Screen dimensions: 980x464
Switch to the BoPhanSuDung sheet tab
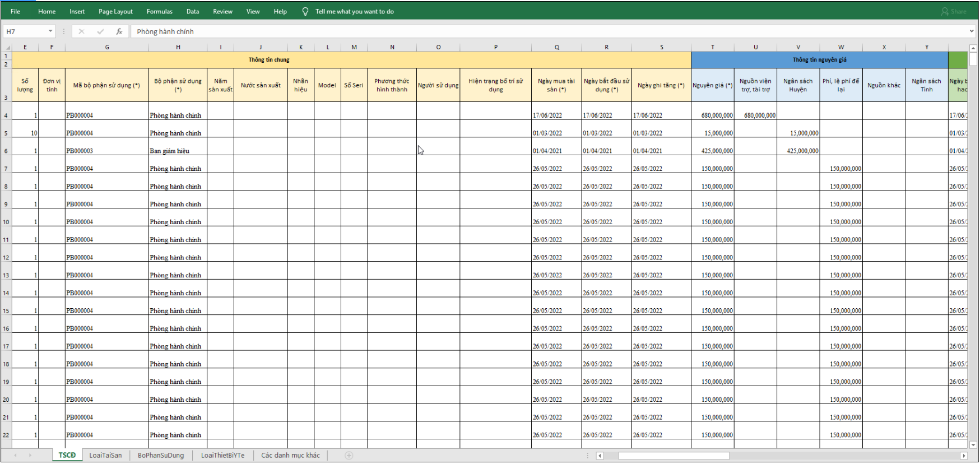pos(161,456)
